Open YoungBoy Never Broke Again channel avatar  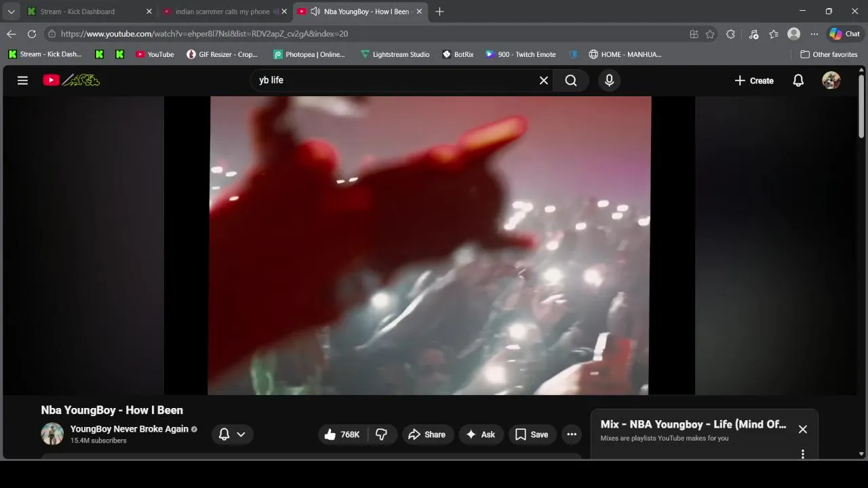click(x=52, y=434)
